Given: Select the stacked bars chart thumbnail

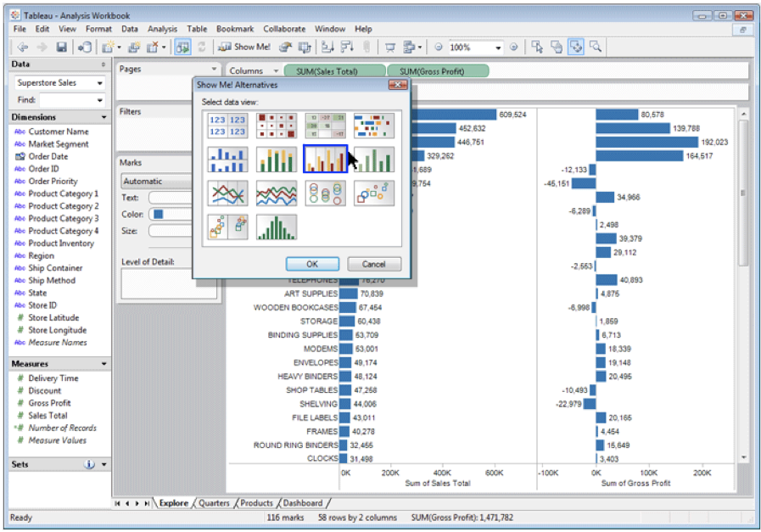Looking at the screenshot, I should coord(277,159).
